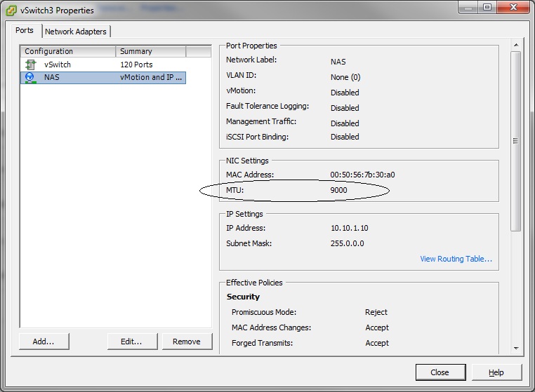This screenshot has height=392, width=535.
Task: Click the vSwitch3 Properties title bar icon
Action: tap(11, 11)
